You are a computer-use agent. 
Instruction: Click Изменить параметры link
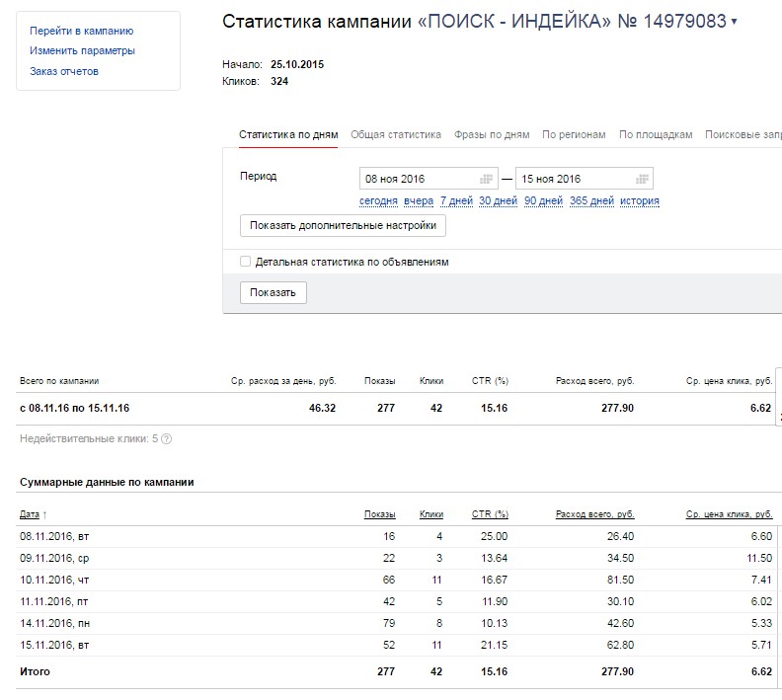pyautogui.click(x=82, y=51)
